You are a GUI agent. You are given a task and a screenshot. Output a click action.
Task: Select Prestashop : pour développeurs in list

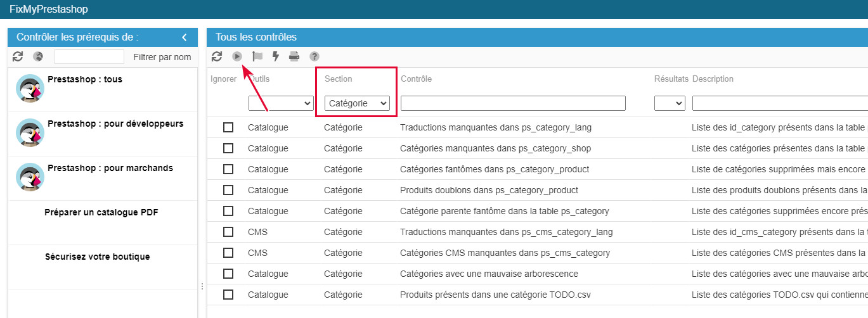pos(115,124)
